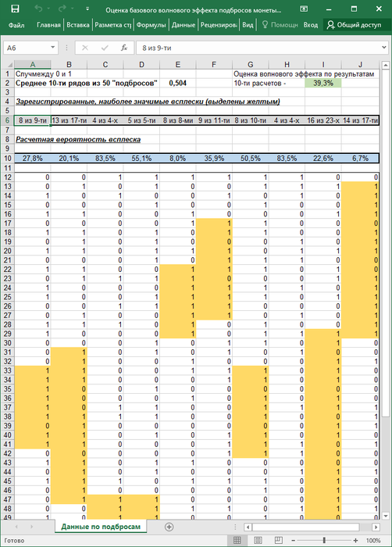This screenshot has width=392, height=547.
Task: Select column J header
Action: coord(360,65)
